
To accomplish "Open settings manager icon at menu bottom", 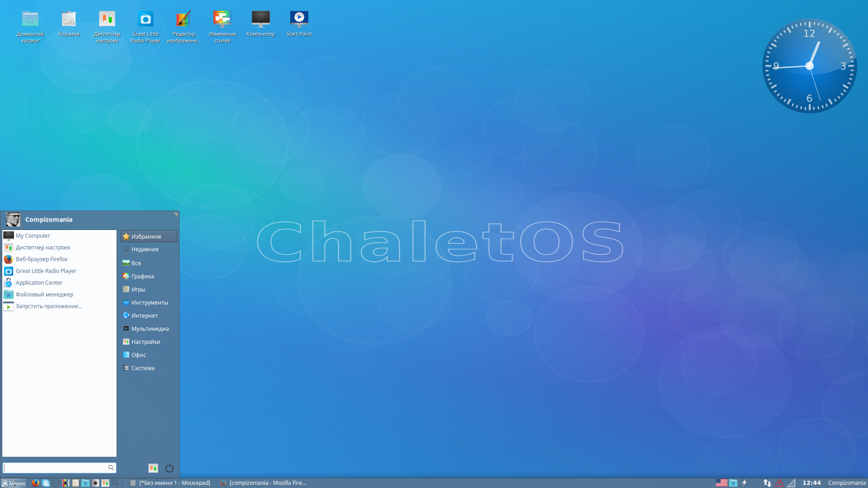I will pos(154,468).
